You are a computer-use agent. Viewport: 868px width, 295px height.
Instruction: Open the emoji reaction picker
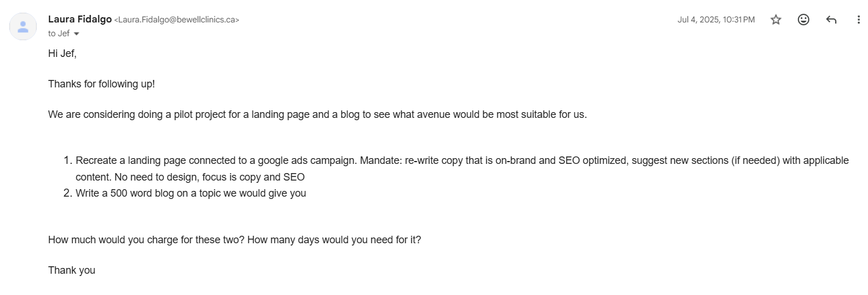804,20
